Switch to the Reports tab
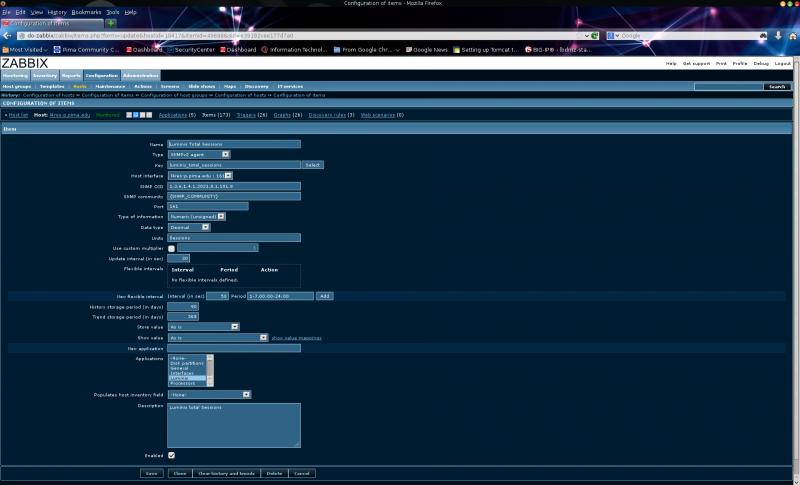The width and height of the screenshot is (800, 485). click(x=71, y=75)
